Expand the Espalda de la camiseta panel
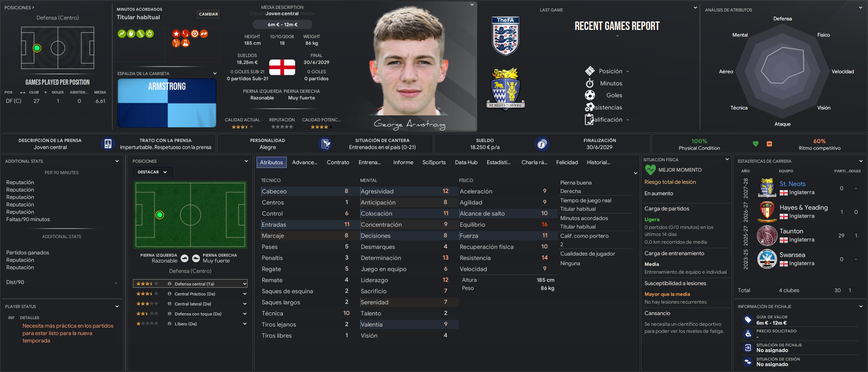The width and height of the screenshot is (868, 372). (x=215, y=74)
